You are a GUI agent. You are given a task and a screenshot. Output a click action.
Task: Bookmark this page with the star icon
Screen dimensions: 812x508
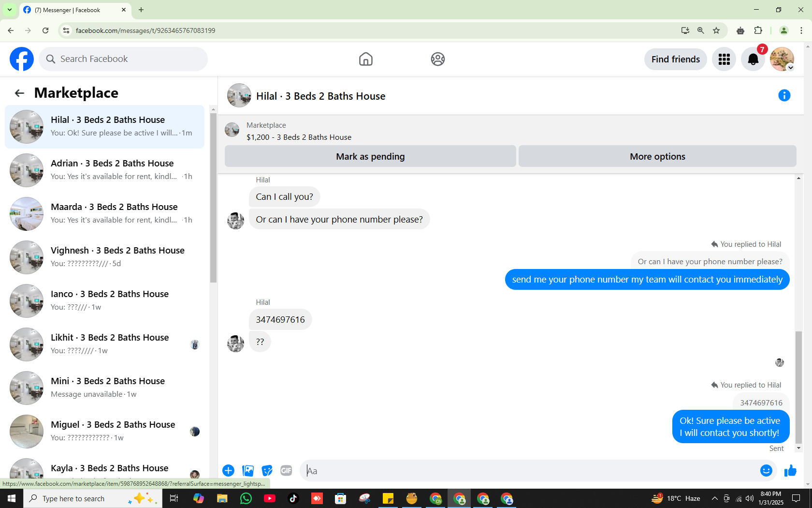(716, 30)
